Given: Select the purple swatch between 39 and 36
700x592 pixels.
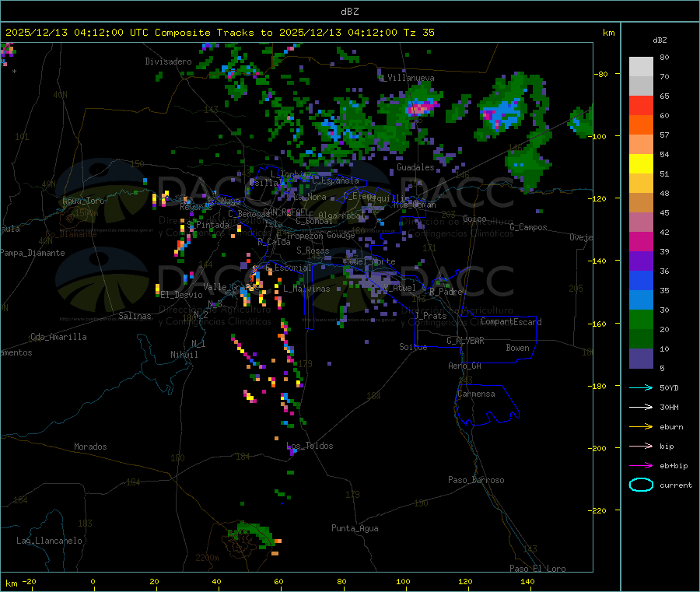Looking at the screenshot, I should (x=641, y=261).
